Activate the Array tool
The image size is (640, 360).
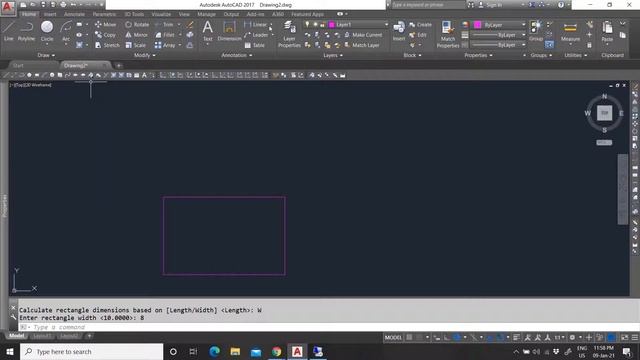point(165,45)
